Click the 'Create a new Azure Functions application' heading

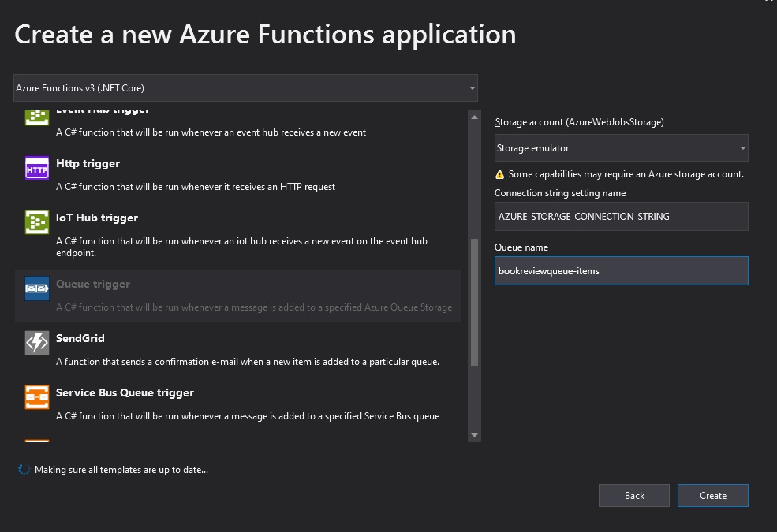(265, 35)
